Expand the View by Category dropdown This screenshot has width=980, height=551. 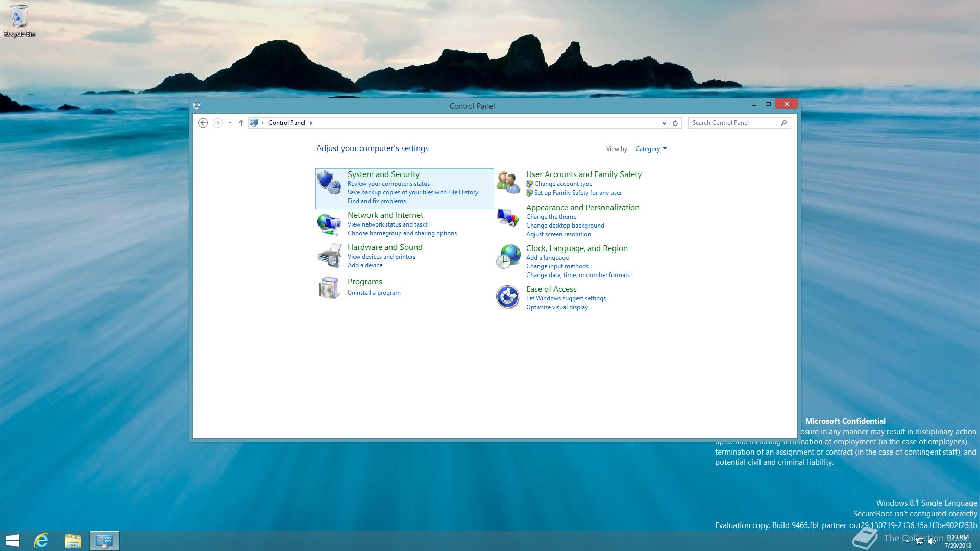click(x=651, y=149)
